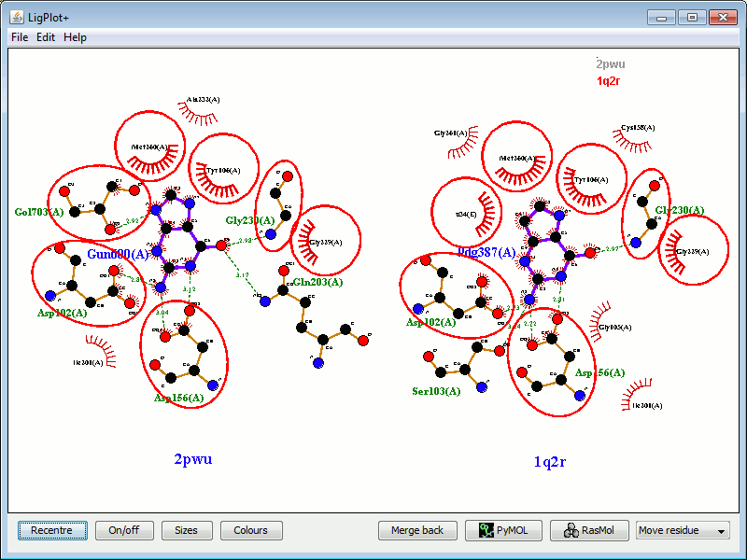
Task: Open the Help menu
Action: click(x=75, y=37)
